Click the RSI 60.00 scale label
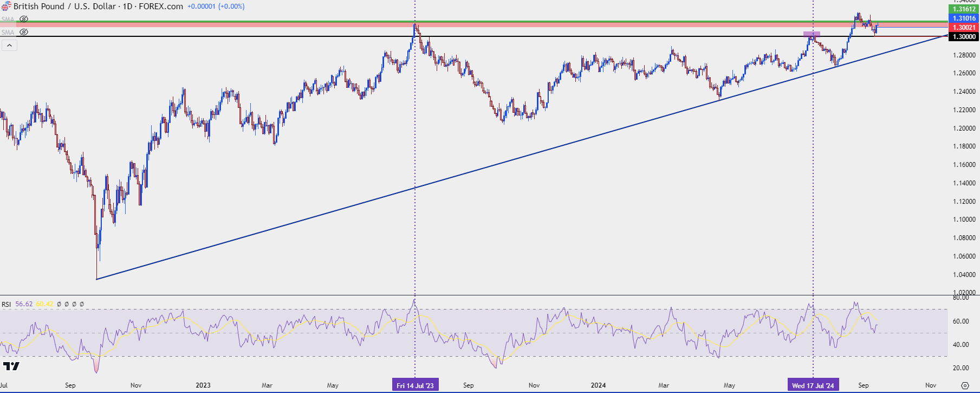 pyautogui.click(x=961, y=321)
